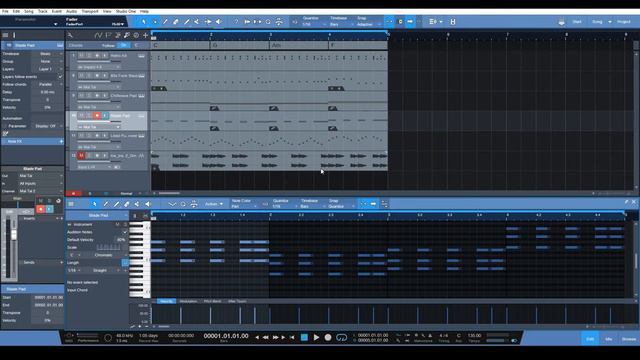This screenshot has height=360, width=640.
Task: Click Rewind in the transport bar
Action: [x=266, y=338]
